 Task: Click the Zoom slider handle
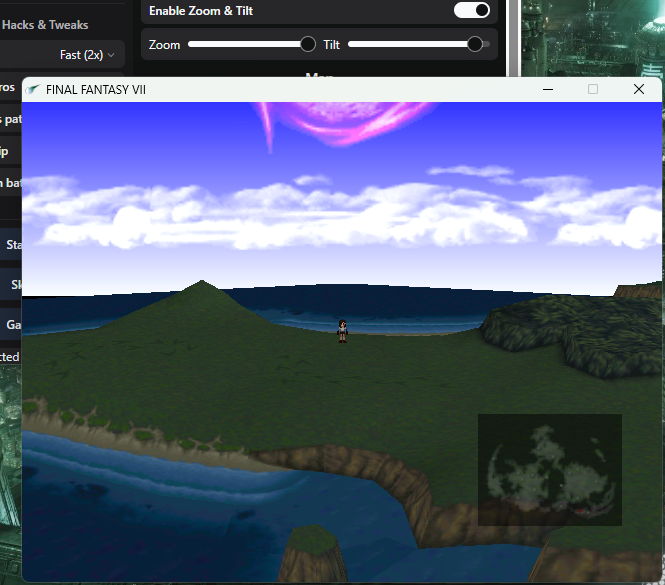coord(307,44)
